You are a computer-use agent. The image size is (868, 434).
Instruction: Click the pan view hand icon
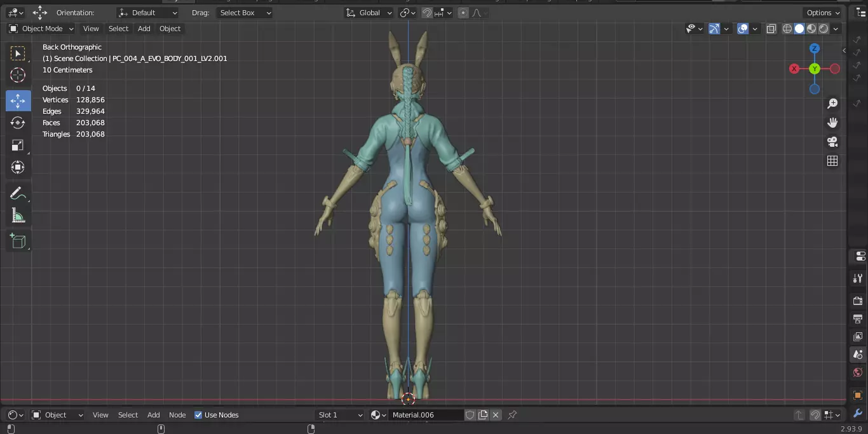832,123
